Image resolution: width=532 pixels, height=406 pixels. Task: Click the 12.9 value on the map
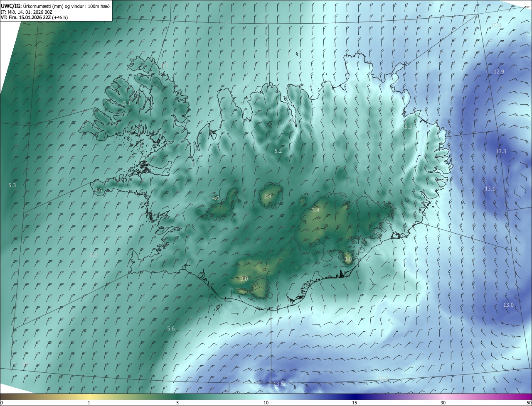click(x=499, y=72)
